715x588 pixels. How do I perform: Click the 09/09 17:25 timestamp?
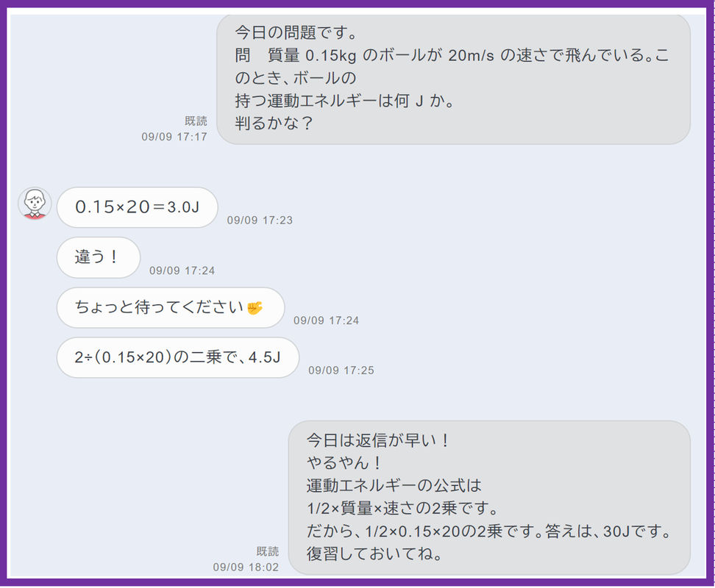point(341,370)
